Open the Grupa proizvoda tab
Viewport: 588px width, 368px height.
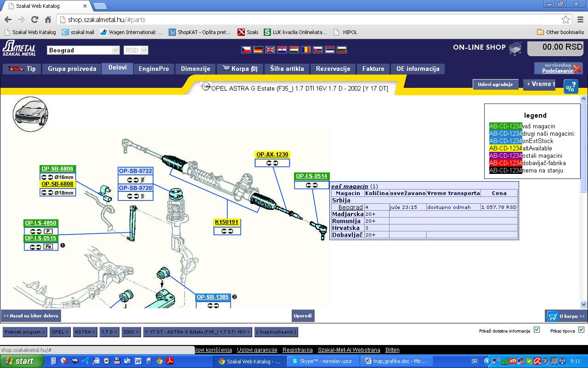[x=72, y=69]
